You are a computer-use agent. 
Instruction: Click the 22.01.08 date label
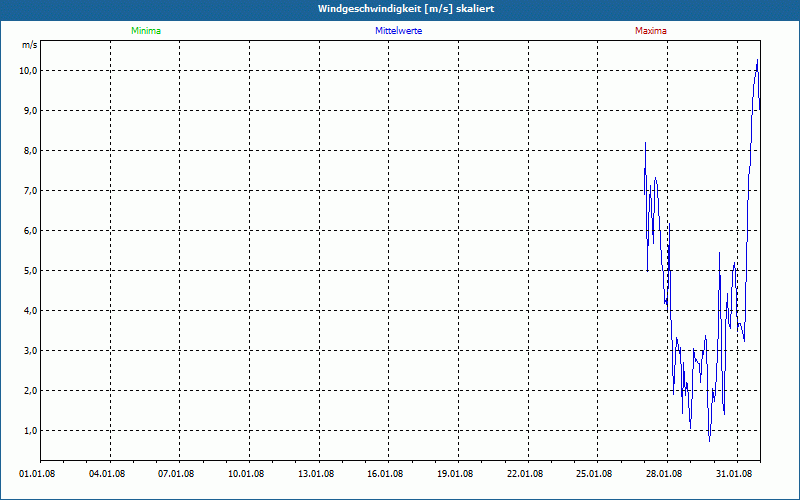click(525, 473)
